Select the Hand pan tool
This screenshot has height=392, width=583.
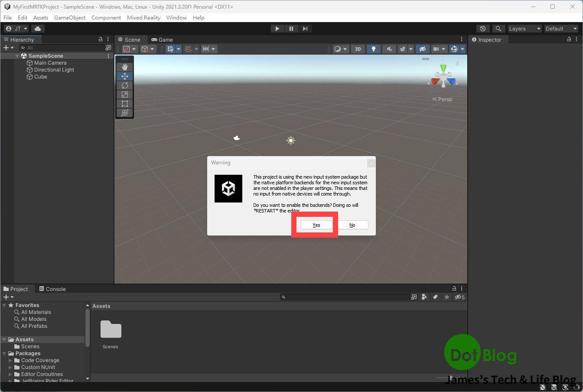[x=124, y=66]
